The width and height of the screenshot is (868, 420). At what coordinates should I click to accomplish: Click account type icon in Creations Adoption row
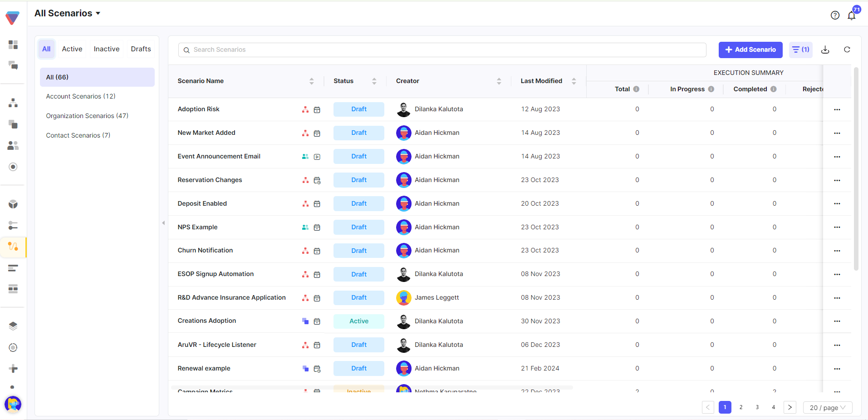point(305,321)
